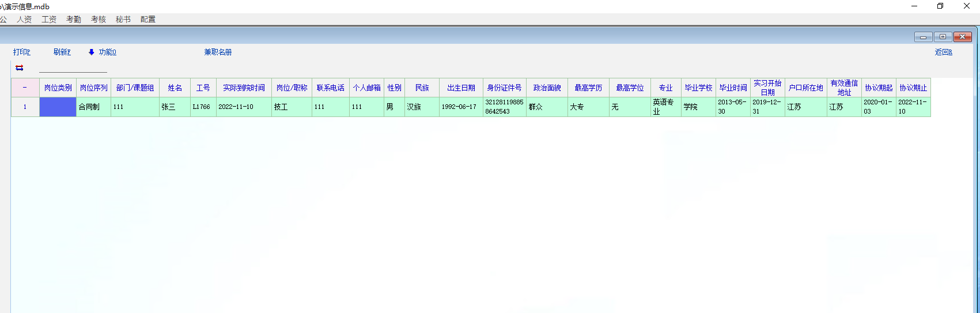Click the 返回 return link
Viewport: 980px width, 313px height.
[x=943, y=52]
